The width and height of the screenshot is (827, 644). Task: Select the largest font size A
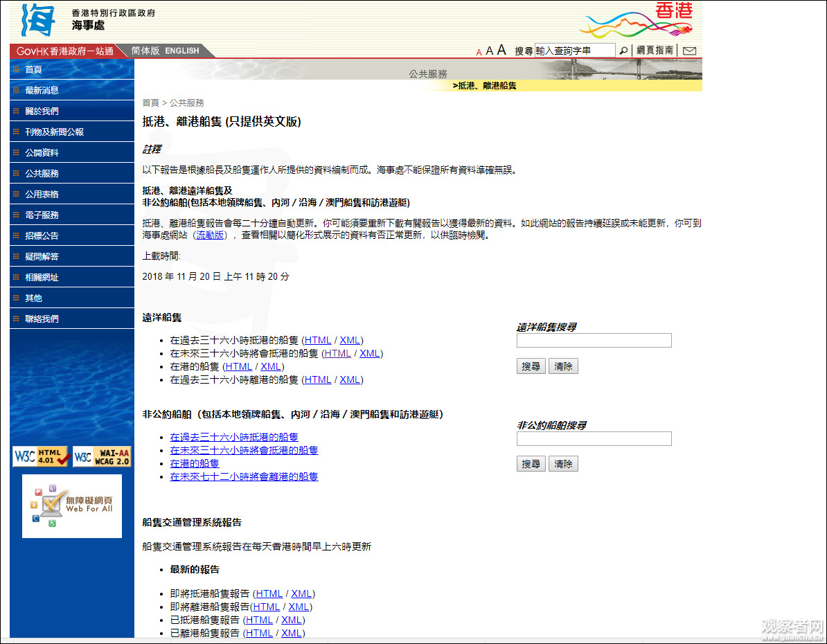[501, 50]
